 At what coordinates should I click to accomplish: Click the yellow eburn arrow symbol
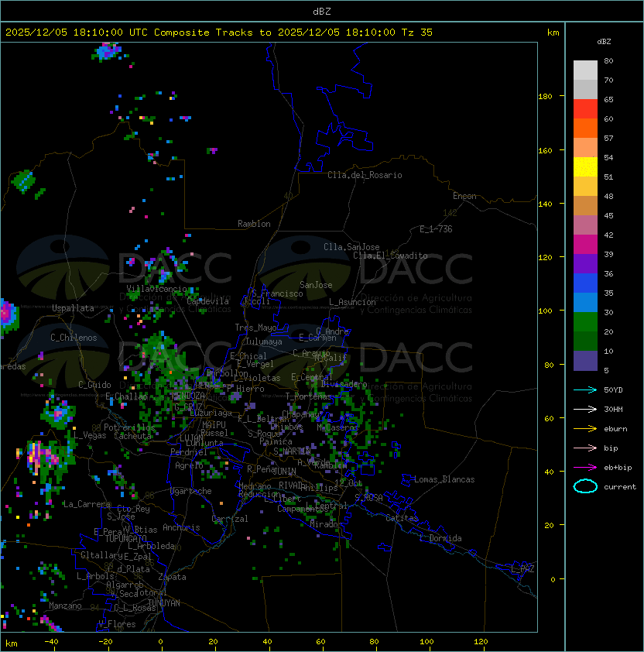(x=585, y=429)
